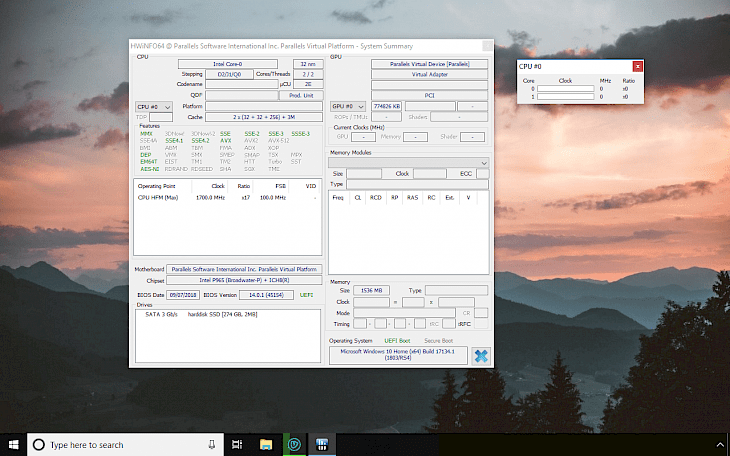730x456 pixels.
Task: Click the Prod. Unit button
Action: 301,95
